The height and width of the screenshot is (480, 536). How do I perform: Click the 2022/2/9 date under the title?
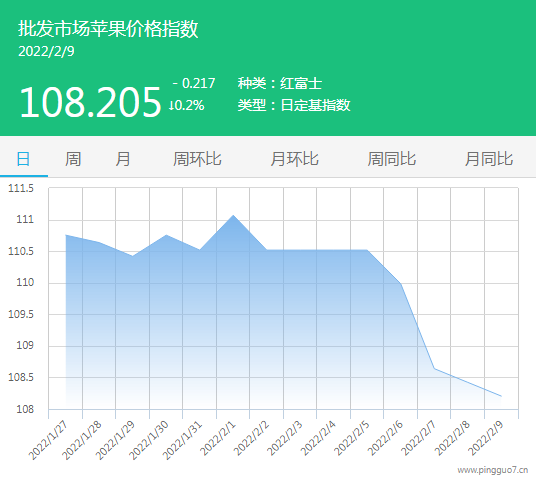coord(46,51)
